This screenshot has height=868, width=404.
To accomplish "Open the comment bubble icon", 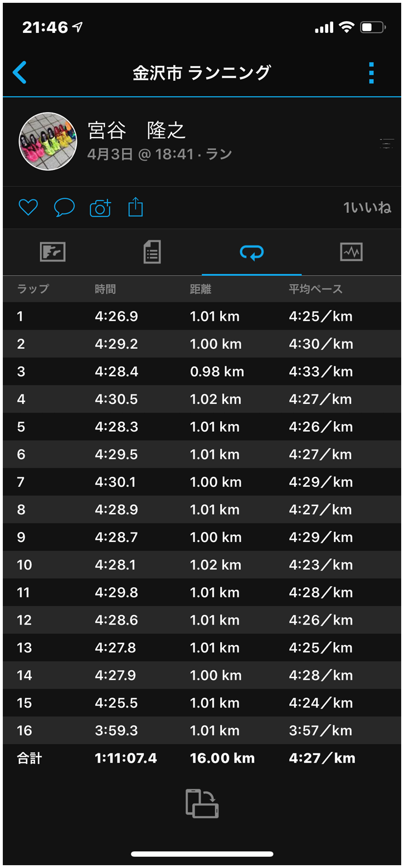I will point(64,208).
